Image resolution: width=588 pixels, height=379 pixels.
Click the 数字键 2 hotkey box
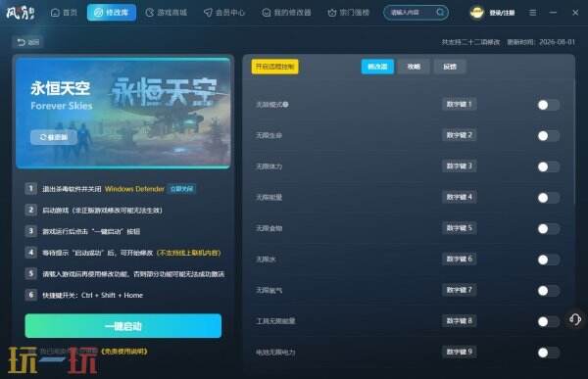point(459,135)
